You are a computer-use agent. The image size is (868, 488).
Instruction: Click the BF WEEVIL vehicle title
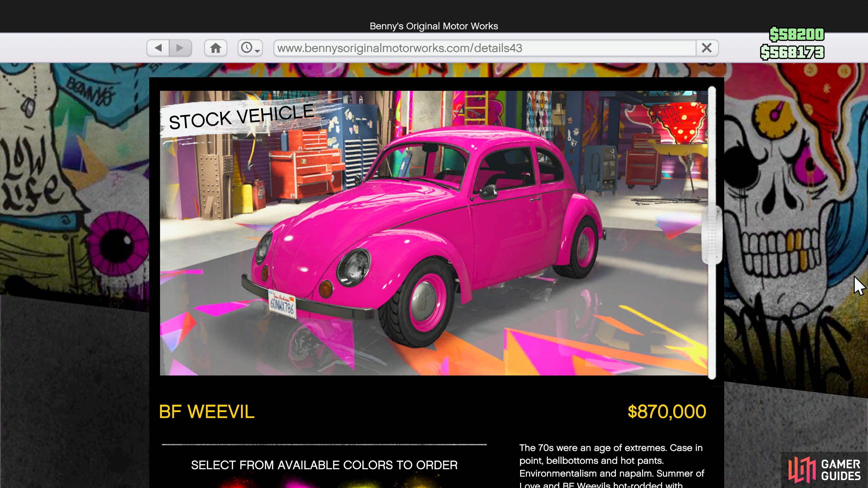point(207,412)
